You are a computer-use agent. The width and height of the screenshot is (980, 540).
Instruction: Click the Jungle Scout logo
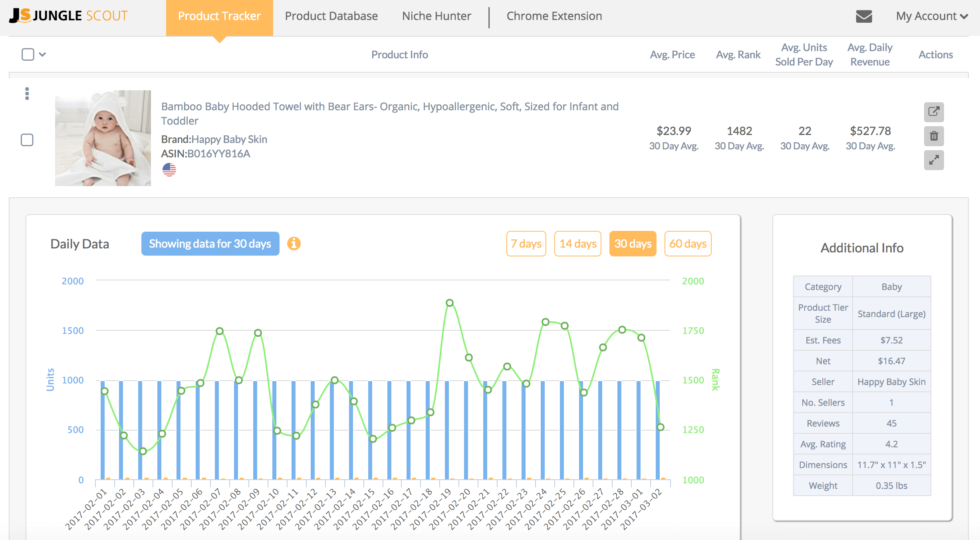[68, 16]
